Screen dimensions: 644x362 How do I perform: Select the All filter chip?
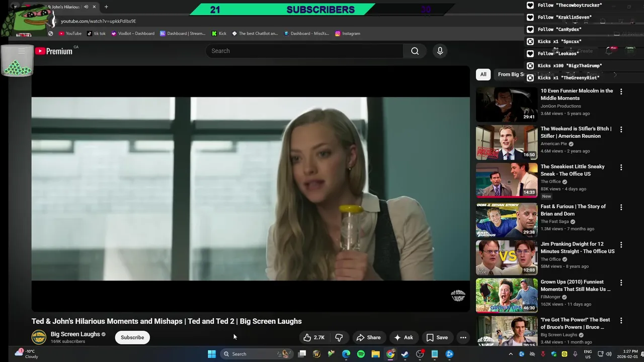483,74
